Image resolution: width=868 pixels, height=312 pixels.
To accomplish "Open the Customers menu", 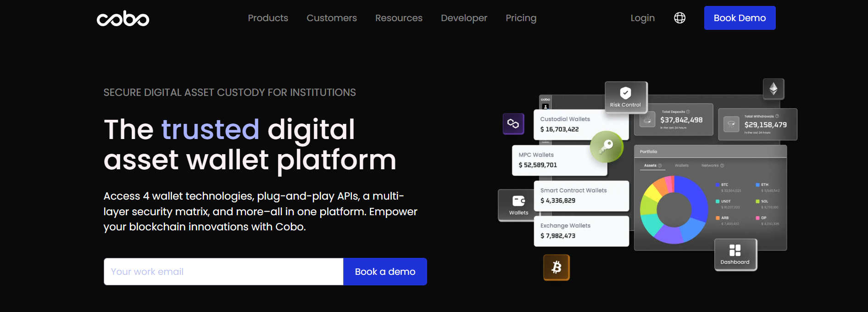I will [332, 18].
